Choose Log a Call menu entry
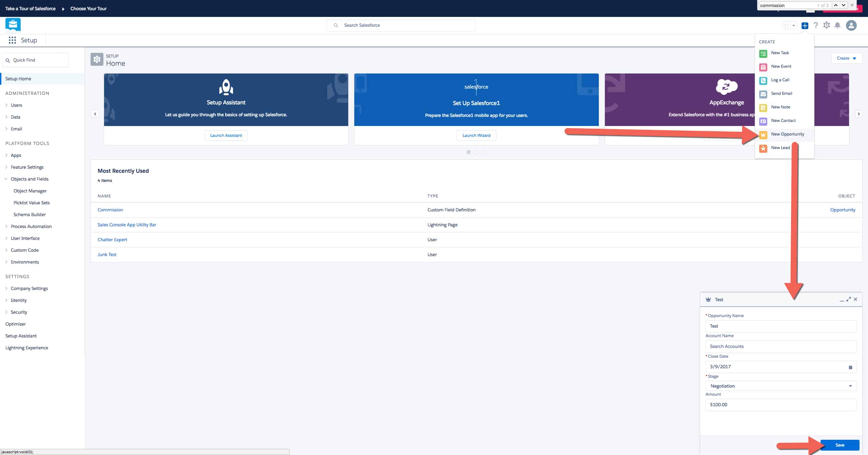 point(780,80)
